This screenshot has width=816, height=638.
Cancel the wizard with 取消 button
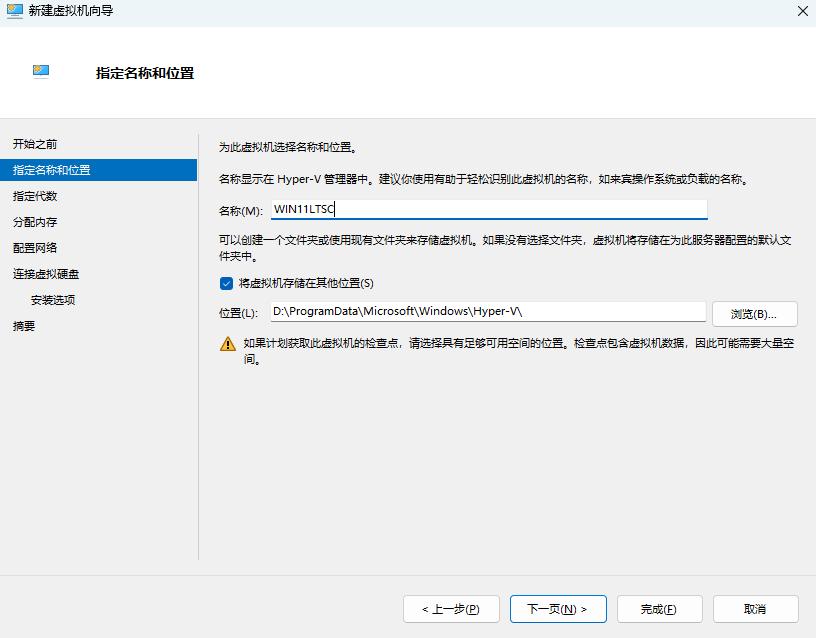[x=755, y=608]
